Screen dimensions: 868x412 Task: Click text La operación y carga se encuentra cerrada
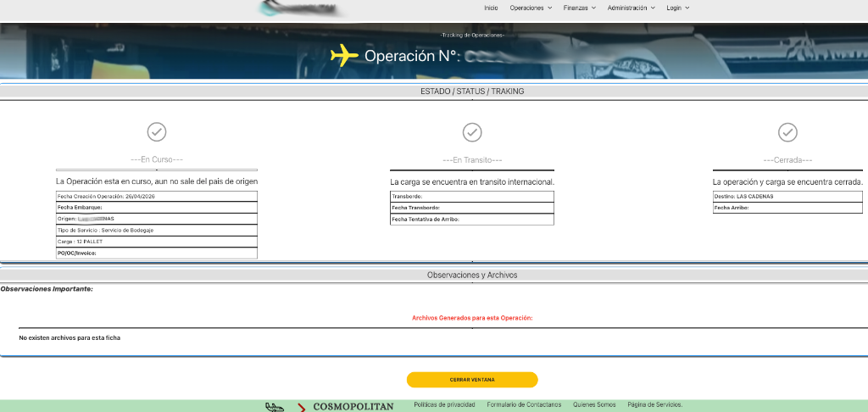[787, 181]
